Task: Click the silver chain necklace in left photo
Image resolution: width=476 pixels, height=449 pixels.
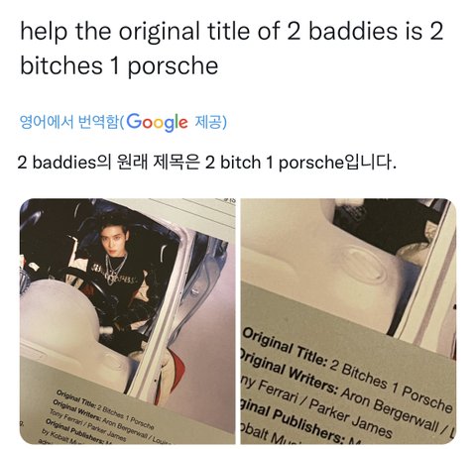Action: pos(115,268)
